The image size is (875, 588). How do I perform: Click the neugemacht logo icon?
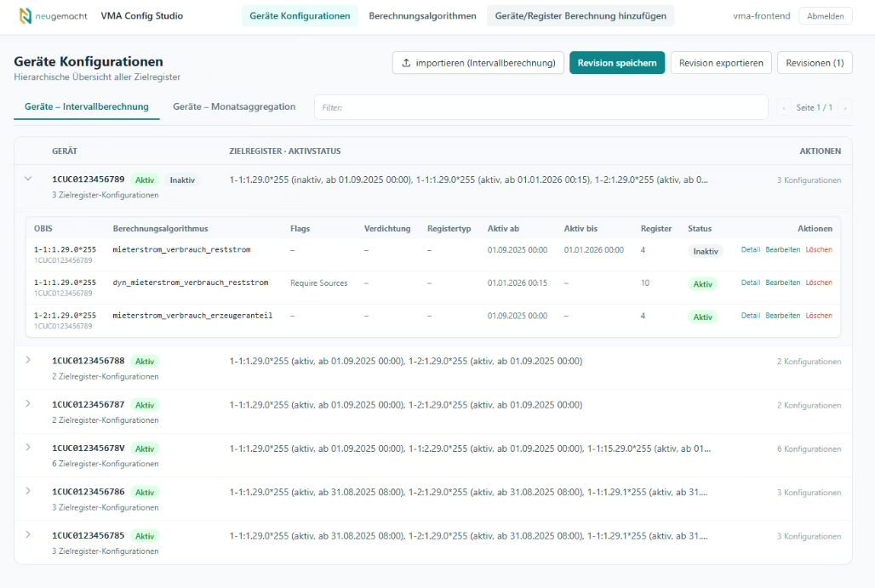(x=26, y=16)
